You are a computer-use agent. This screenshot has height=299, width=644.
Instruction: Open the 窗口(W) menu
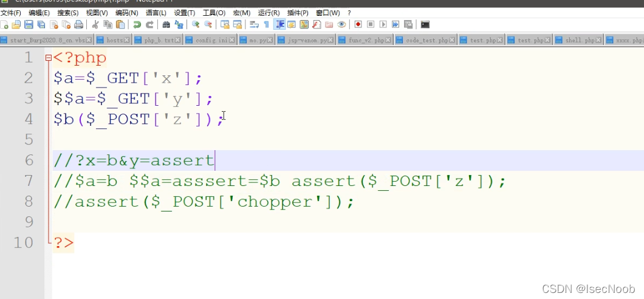tap(327, 13)
